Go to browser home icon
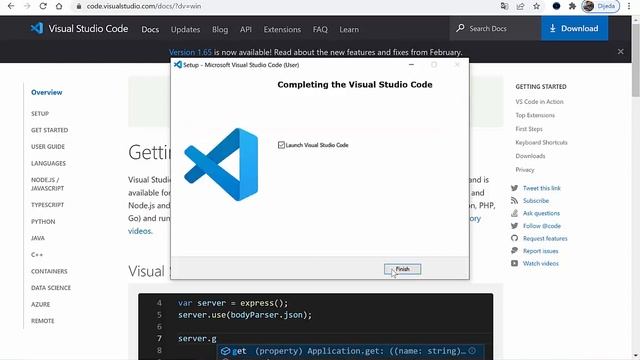 click(59, 6)
